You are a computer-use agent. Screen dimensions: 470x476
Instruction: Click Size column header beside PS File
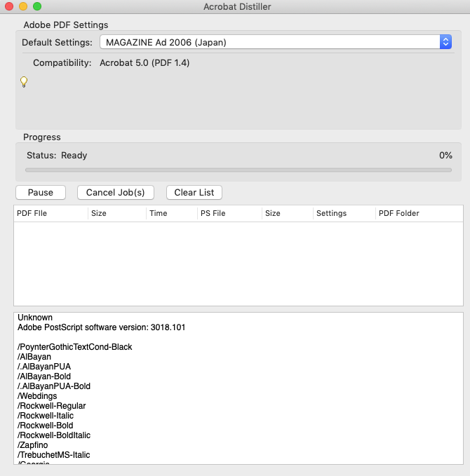[x=286, y=213]
